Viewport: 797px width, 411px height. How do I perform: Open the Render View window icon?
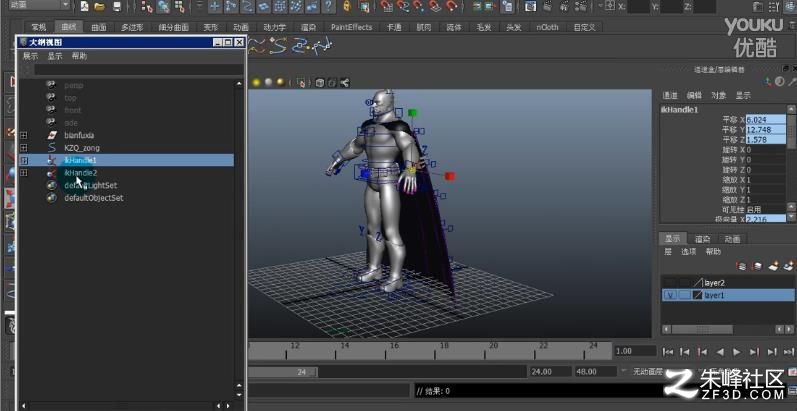pos(530,6)
